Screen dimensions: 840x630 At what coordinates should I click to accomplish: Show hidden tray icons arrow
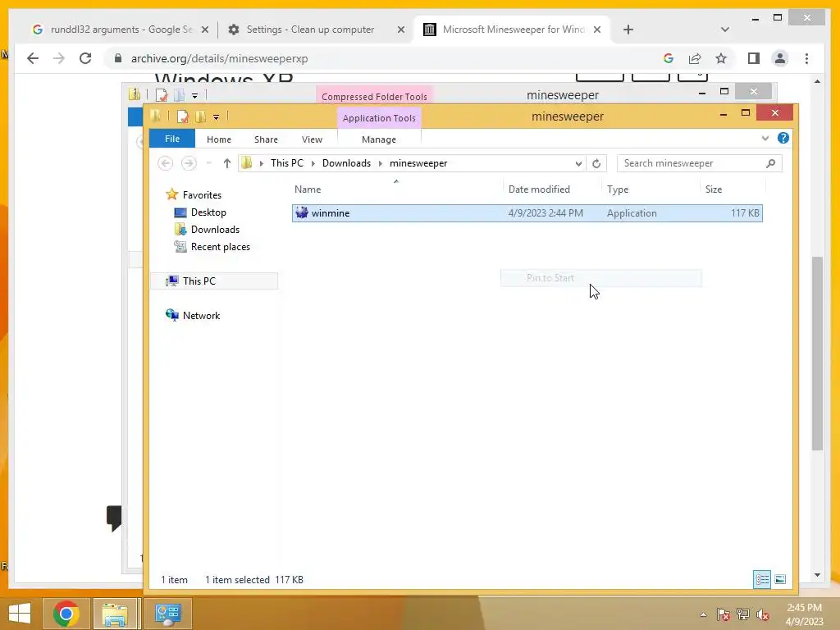click(703, 614)
